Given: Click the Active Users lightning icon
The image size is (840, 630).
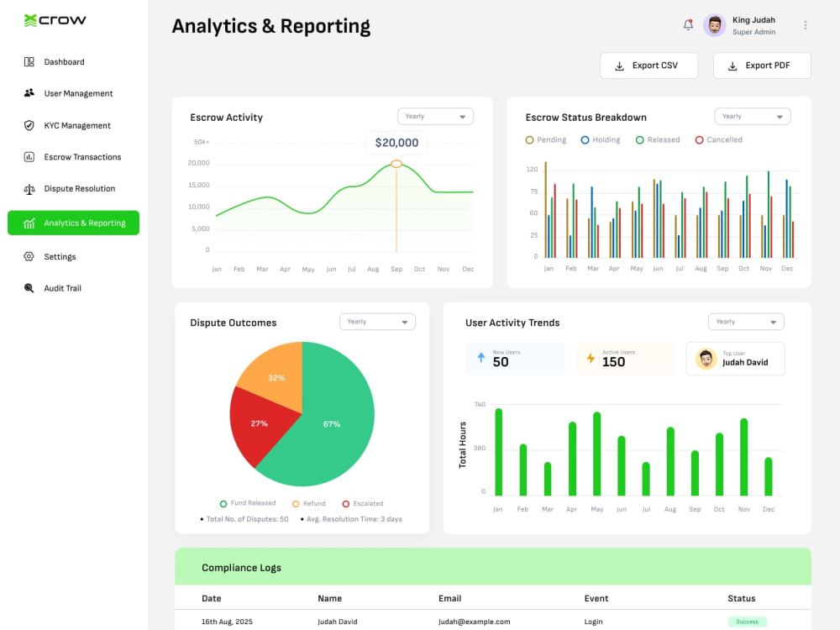Looking at the screenshot, I should coord(591,358).
